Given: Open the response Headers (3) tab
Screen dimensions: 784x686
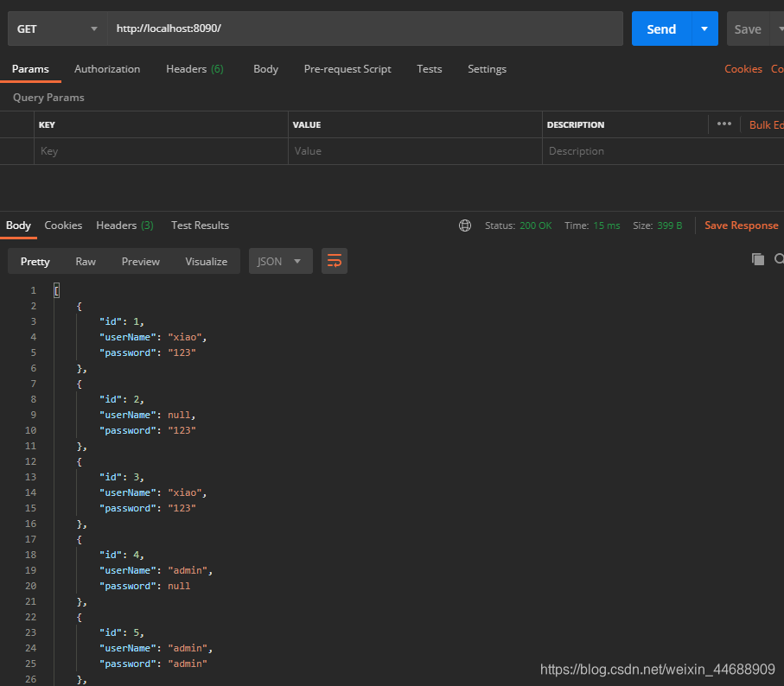Looking at the screenshot, I should [124, 225].
